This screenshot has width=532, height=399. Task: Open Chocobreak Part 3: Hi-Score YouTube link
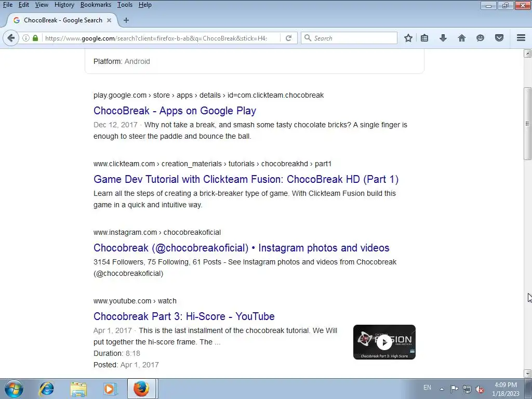[x=184, y=316]
